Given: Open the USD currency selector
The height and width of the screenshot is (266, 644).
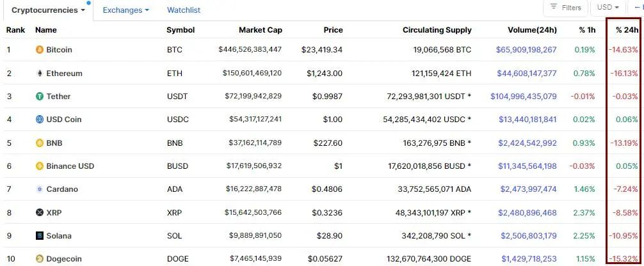Looking at the screenshot, I should (x=608, y=8).
